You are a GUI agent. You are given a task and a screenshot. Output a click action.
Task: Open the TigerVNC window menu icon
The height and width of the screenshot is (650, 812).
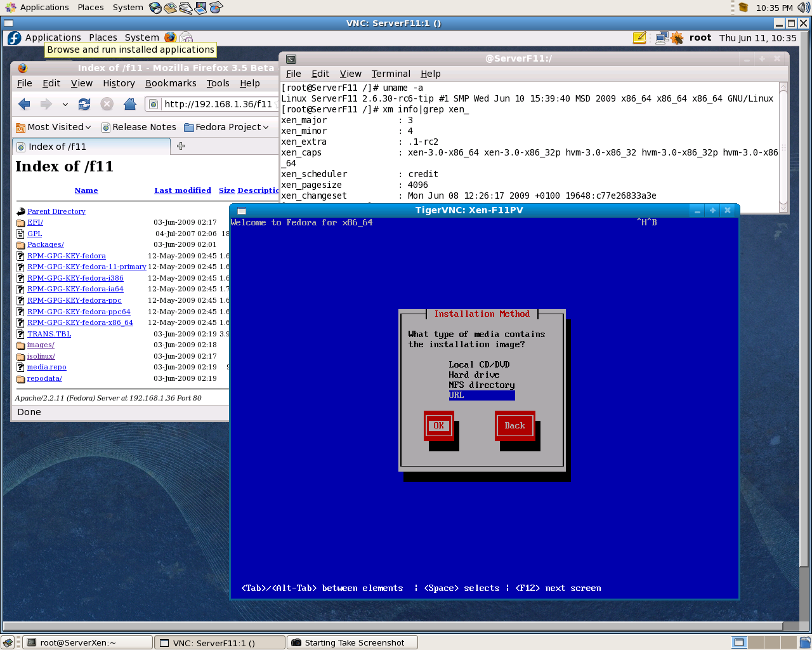pos(242,211)
